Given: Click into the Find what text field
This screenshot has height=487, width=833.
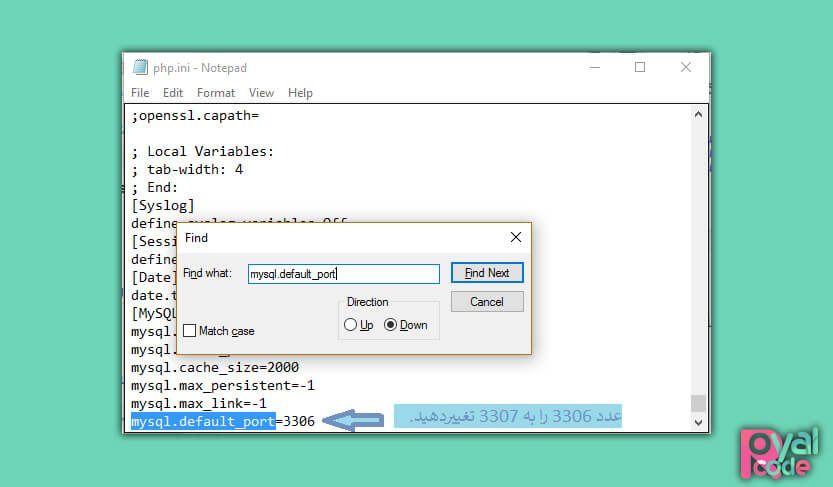Looking at the screenshot, I should tap(344, 274).
